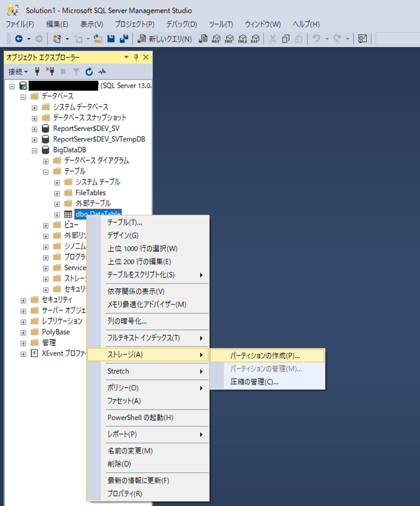Click the Save toolbar icon
This screenshot has width=420, height=506.
(x=111, y=39)
